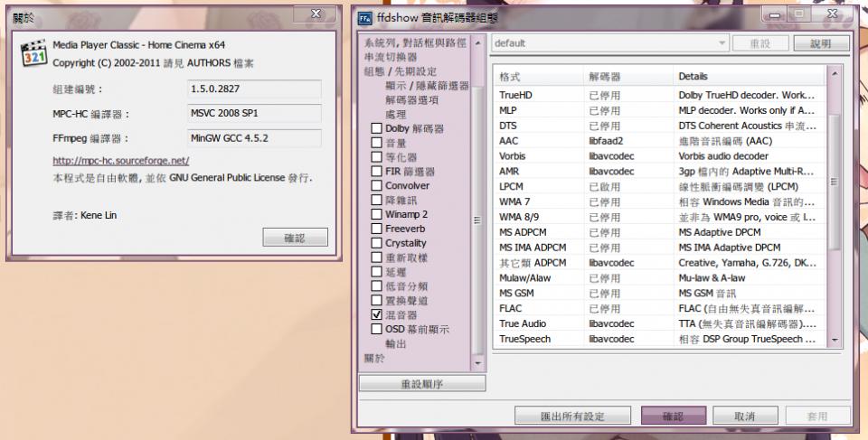The image size is (868, 440).
Task: Enable the 等化器 filter checkbox
Action: pyautogui.click(x=376, y=157)
